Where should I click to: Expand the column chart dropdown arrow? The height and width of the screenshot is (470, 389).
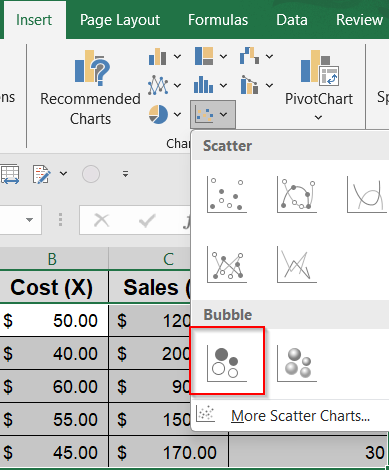pyautogui.click(x=177, y=57)
